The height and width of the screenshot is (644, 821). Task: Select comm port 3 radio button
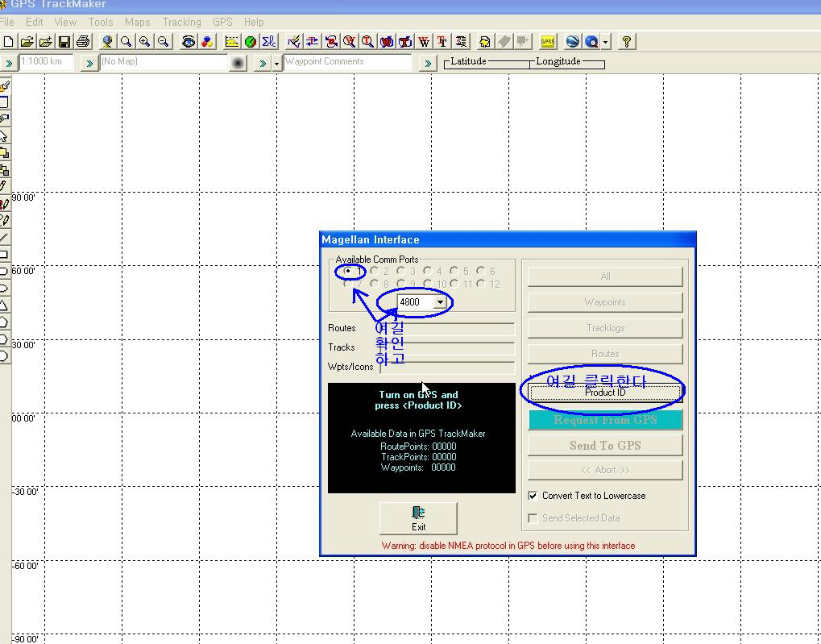point(401,271)
